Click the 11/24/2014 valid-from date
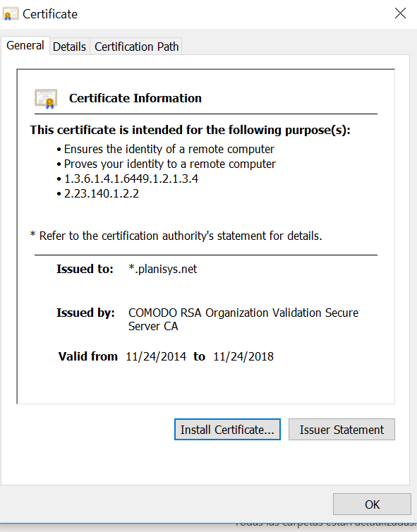The width and height of the screenshot is (417, 532). coord(156,356)
